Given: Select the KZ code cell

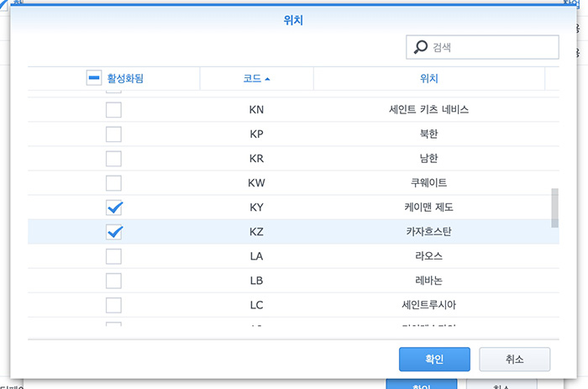Looking at the screenshot, I should pos(256,232).
